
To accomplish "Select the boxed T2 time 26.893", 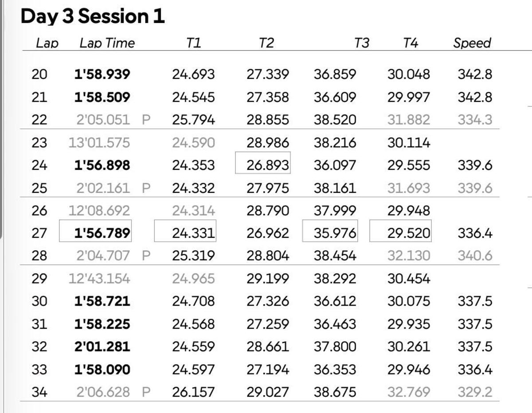I will click(268, 165).
